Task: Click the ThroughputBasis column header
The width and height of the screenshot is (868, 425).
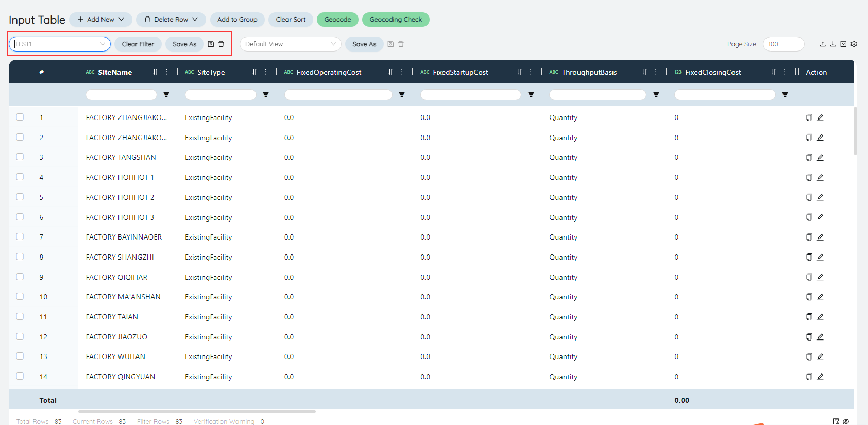Action: [589, 72]
